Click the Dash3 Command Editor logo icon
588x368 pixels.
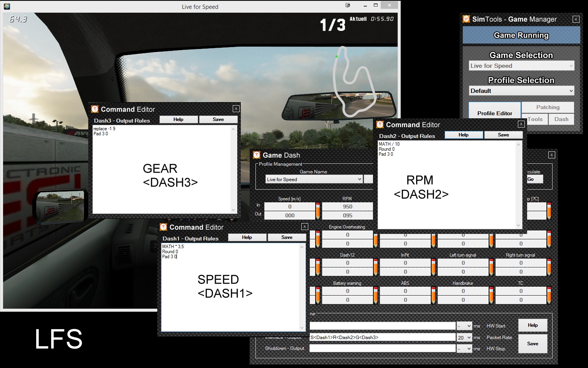pyautogui.click(x=95, y=109)
